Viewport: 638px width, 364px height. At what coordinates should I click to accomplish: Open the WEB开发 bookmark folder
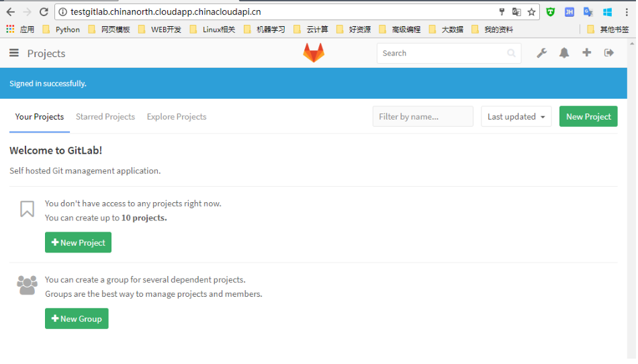(x=160, y=30)
